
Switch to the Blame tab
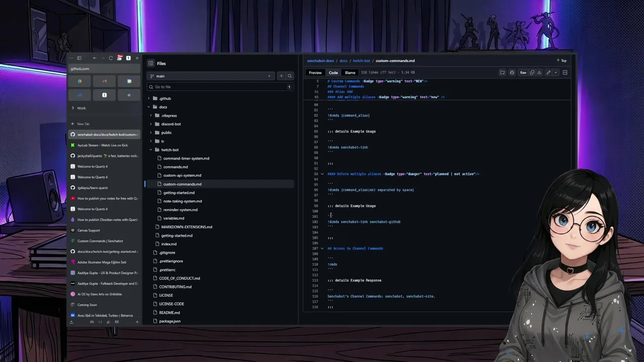tap(350, 72)
